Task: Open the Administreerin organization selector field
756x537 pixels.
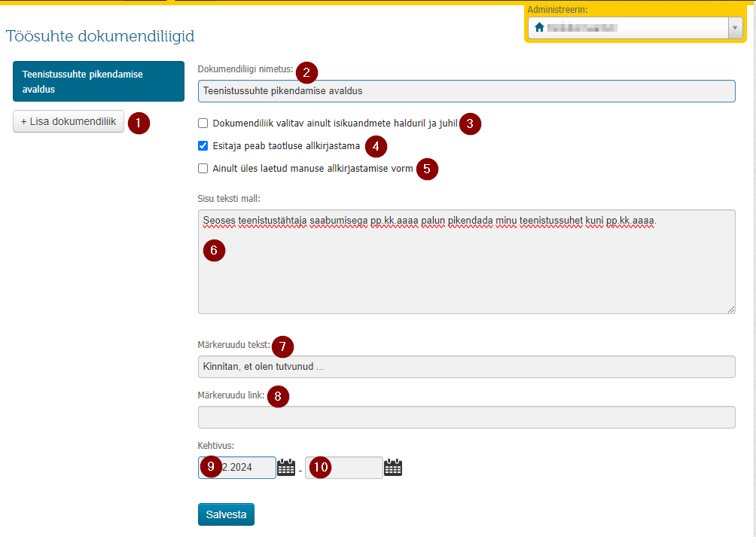Action: pos(635,28)
